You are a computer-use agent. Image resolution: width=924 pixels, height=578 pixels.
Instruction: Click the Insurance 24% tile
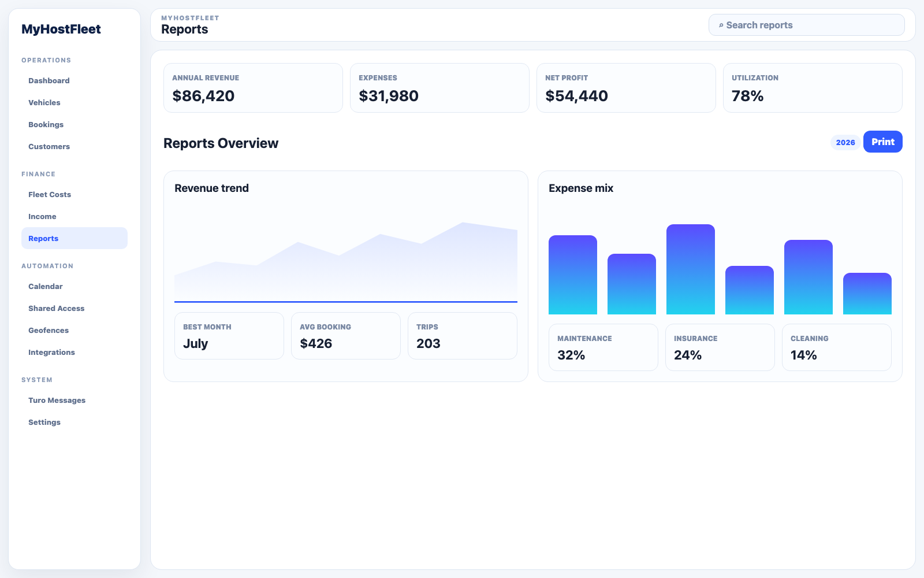click(720, 347)
